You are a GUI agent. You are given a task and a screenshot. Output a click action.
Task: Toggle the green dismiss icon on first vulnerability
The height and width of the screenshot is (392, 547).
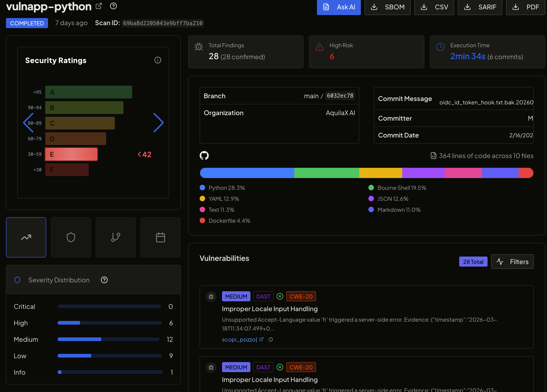[280, 296]
